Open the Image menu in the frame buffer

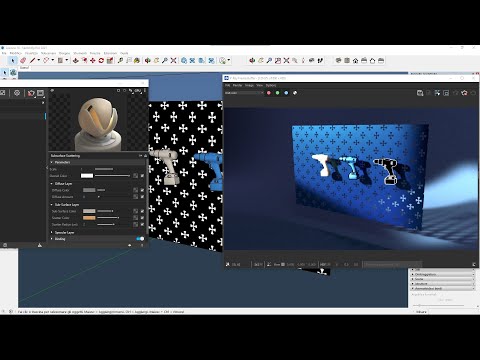click(x=249, y=85)
